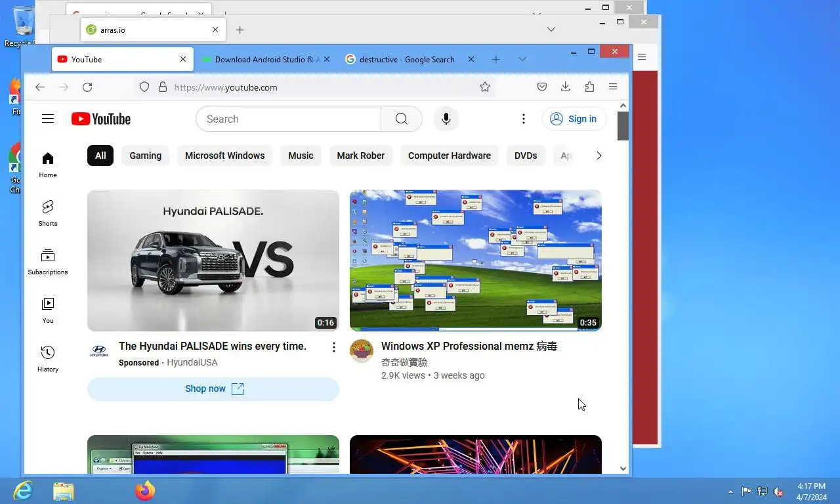This screenshot has width=840, height=504.
Task: Select the Music filter chip
Action: click(301, 156)
